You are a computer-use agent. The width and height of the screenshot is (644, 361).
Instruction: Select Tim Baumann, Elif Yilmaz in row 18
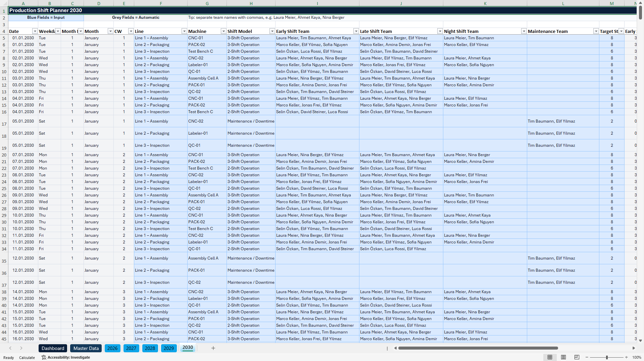point(563,133)
